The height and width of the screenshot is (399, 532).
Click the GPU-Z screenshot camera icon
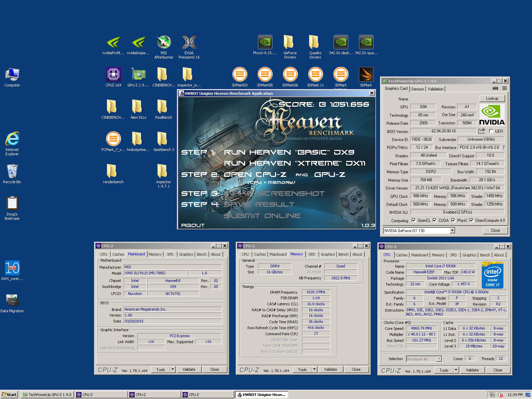(495, 88)
